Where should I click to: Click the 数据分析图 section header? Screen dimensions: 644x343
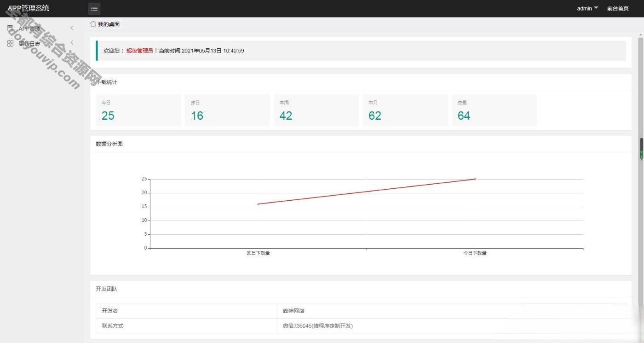tap(109, 144)
